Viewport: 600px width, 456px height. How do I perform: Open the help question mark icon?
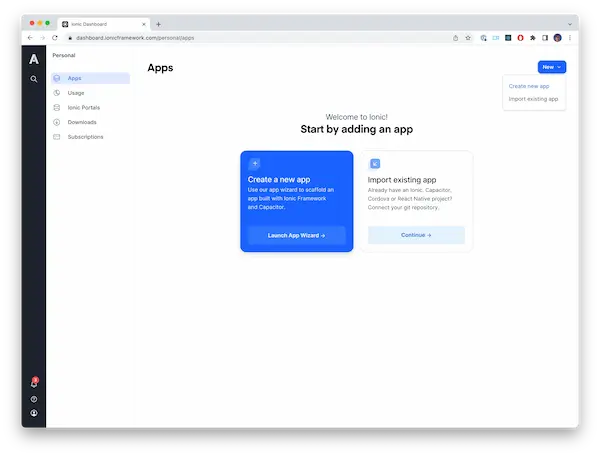(34, 399)
